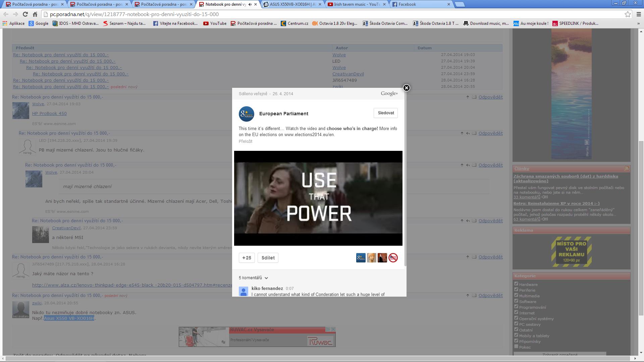The image size is (644, 362).
Task: Open the YouTube bookmark
Action: click(x=215, y=23)
